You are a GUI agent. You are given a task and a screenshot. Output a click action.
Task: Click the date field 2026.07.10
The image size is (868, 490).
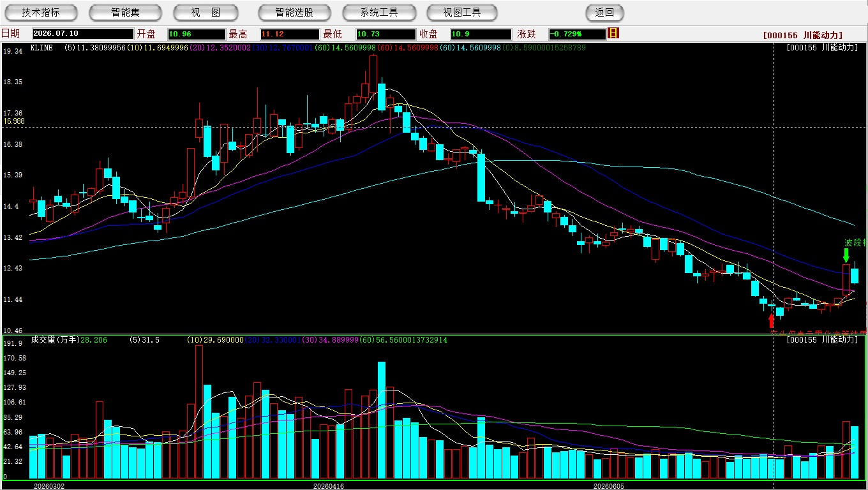[82, 34]
